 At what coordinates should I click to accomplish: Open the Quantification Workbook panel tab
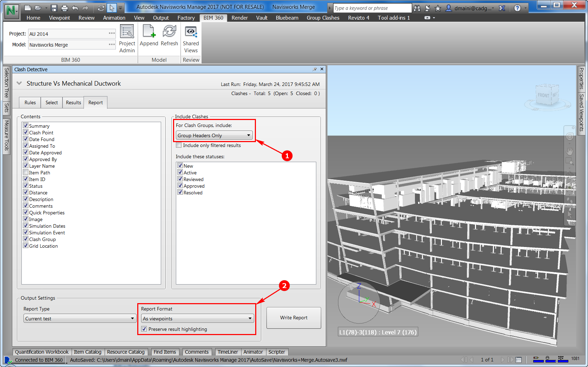point(42,352)
